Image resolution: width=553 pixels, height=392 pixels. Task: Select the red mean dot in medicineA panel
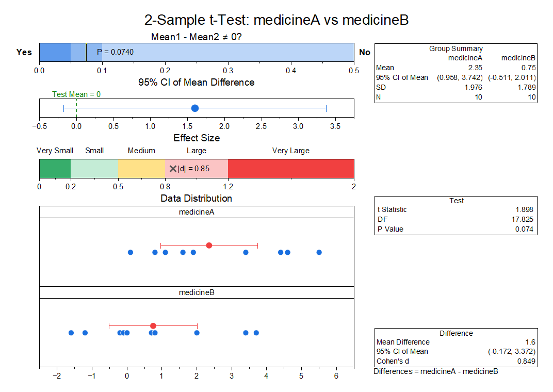[x=209, y=245]
